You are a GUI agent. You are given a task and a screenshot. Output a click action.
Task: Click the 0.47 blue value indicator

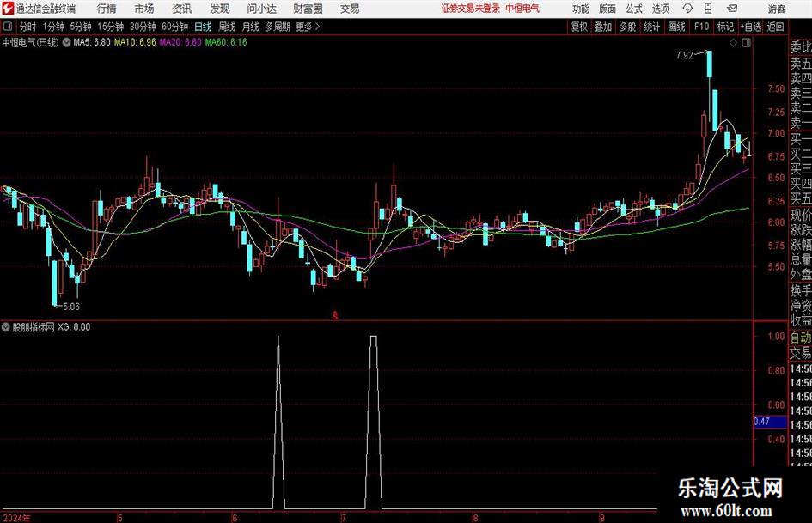click(770, 422)
